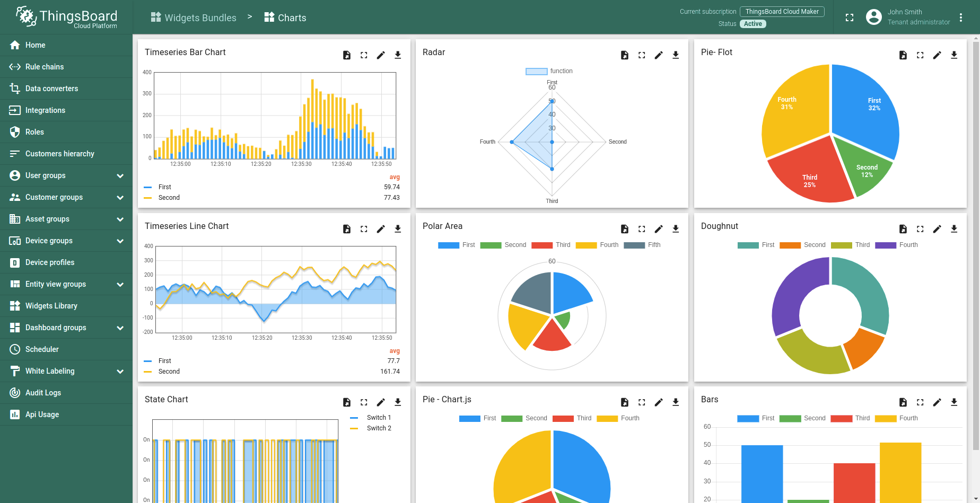Expand Radar widget to fullscreen
Image resolution: width=980 pixels, height=503 pixels.
(642, 55)
